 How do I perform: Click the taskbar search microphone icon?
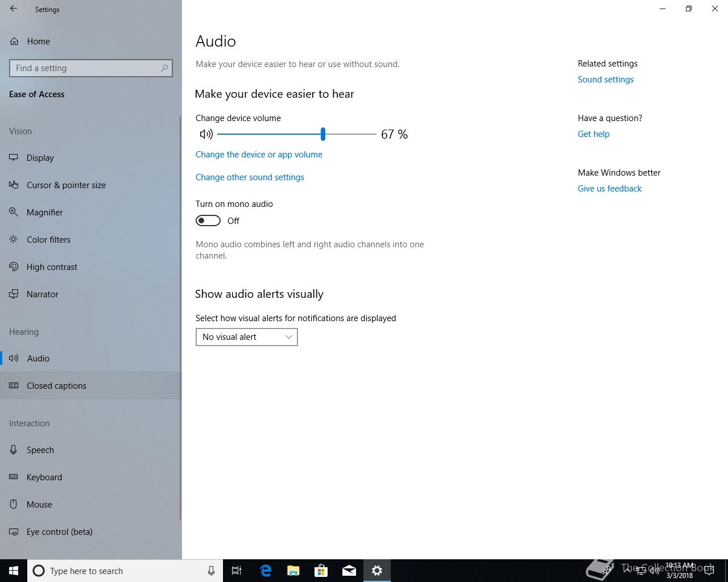(211, 571)
